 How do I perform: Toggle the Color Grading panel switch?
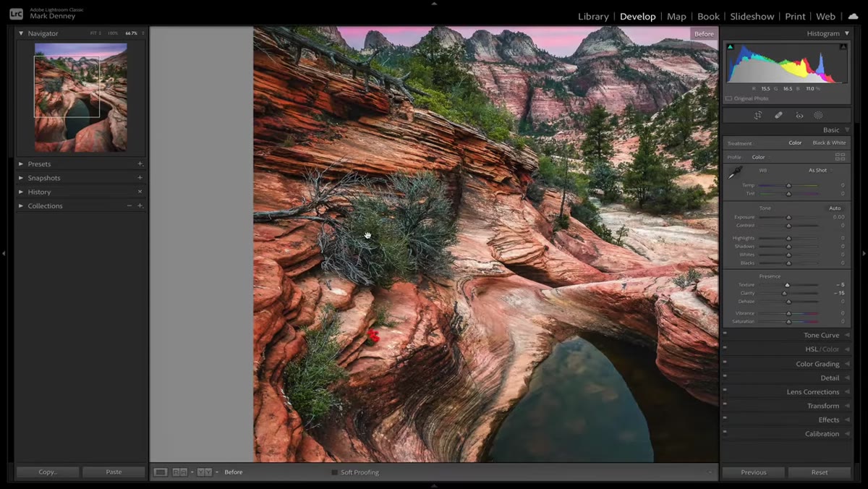(x=725, y=363)
